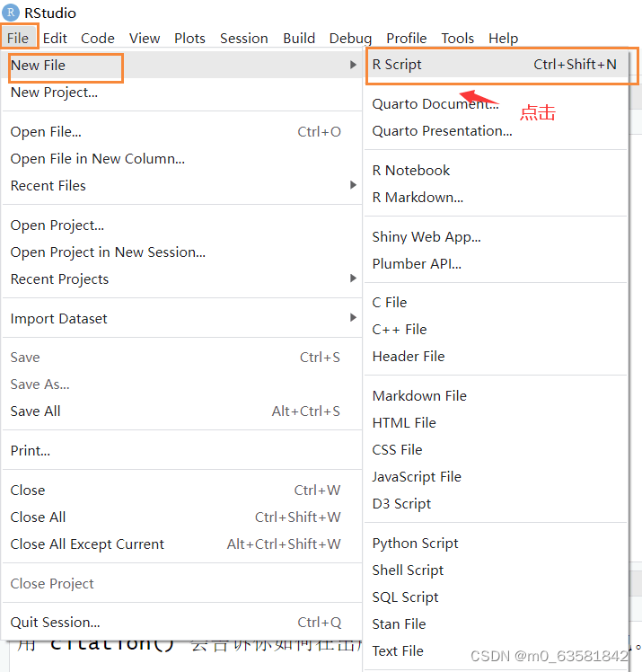Create a new CSS File
This screenshot has height=672, width=642.
496,450
